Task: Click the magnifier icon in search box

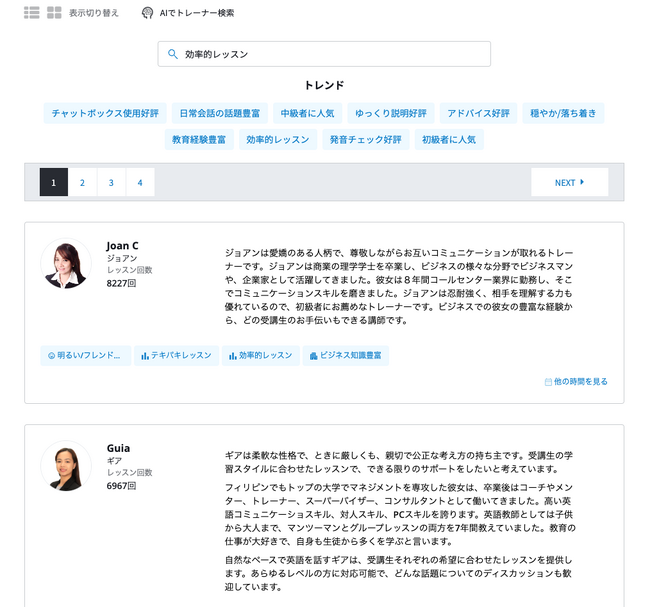Action: pyautogui.click(x=173, y=54)
